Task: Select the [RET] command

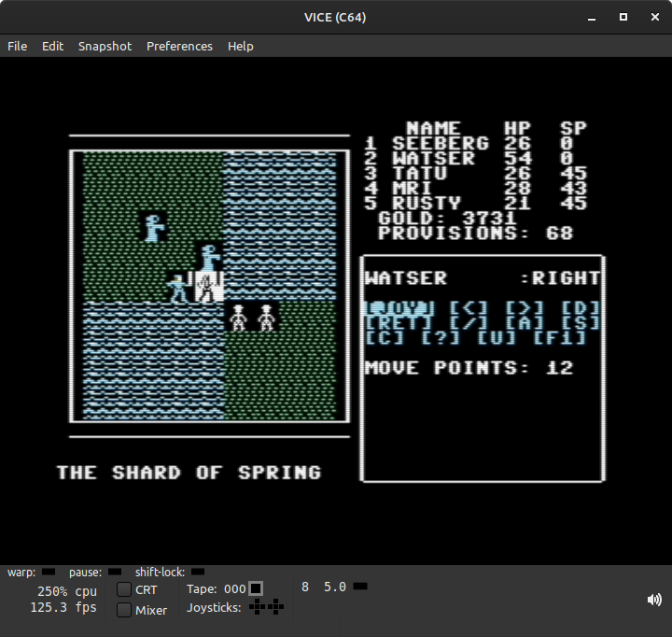Action: pos(399,323)
